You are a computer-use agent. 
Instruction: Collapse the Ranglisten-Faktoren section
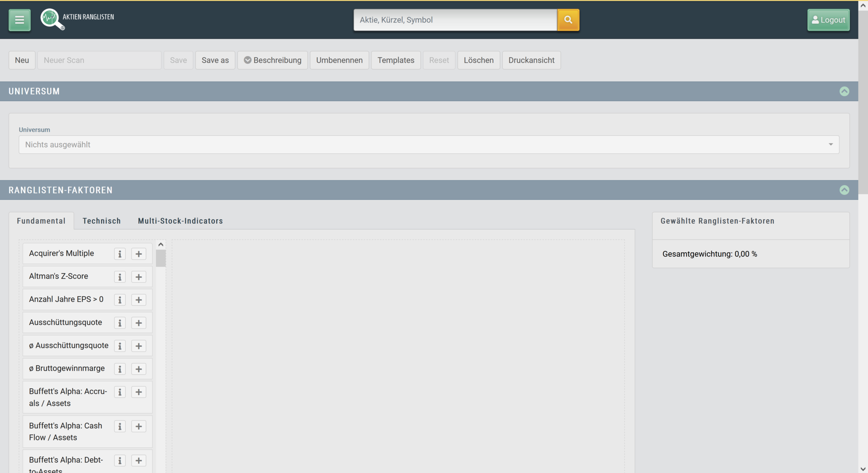[844, 190]
